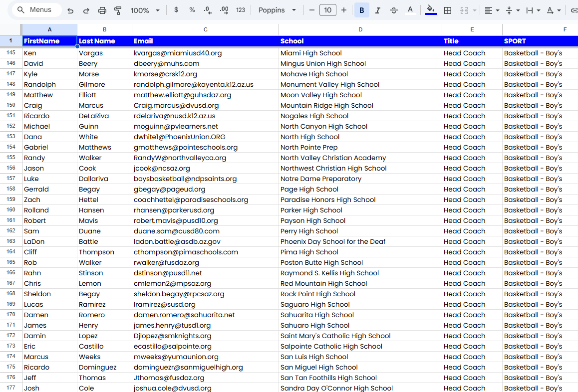Select column D header
The image size is (578, 392).
360,29
